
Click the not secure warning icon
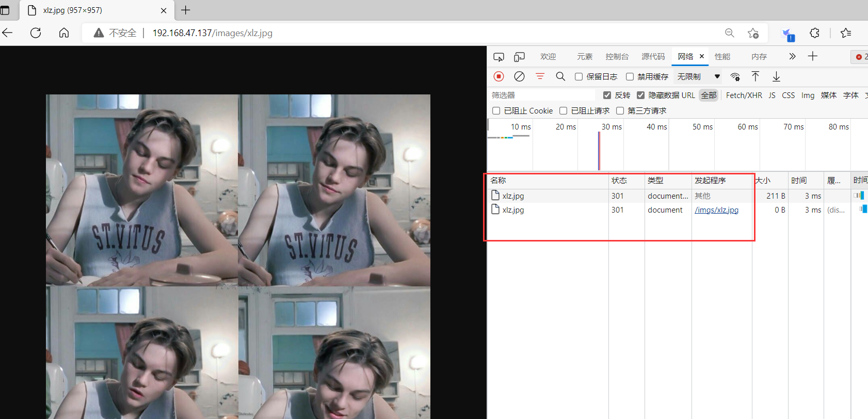coord(99,33)
